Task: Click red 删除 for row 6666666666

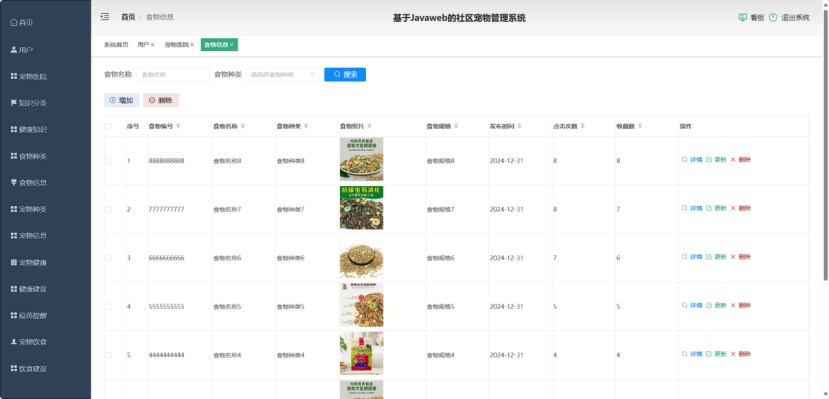Action: [741, 257]
